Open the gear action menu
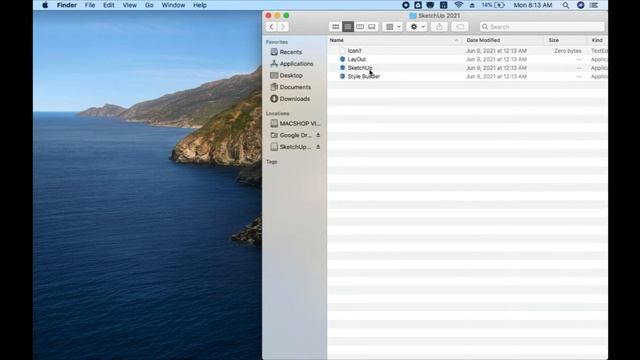The height and width of the screenshot is (360, 640). tap(417, 27)
